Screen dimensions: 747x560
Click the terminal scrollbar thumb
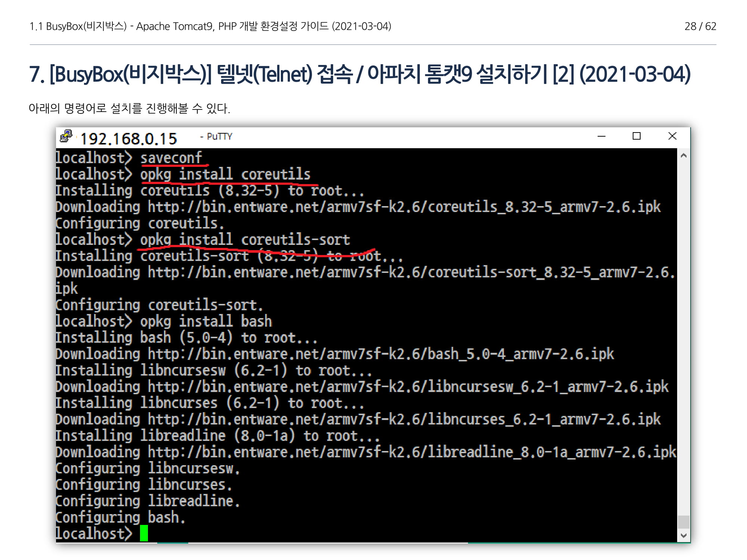point(684,522)
